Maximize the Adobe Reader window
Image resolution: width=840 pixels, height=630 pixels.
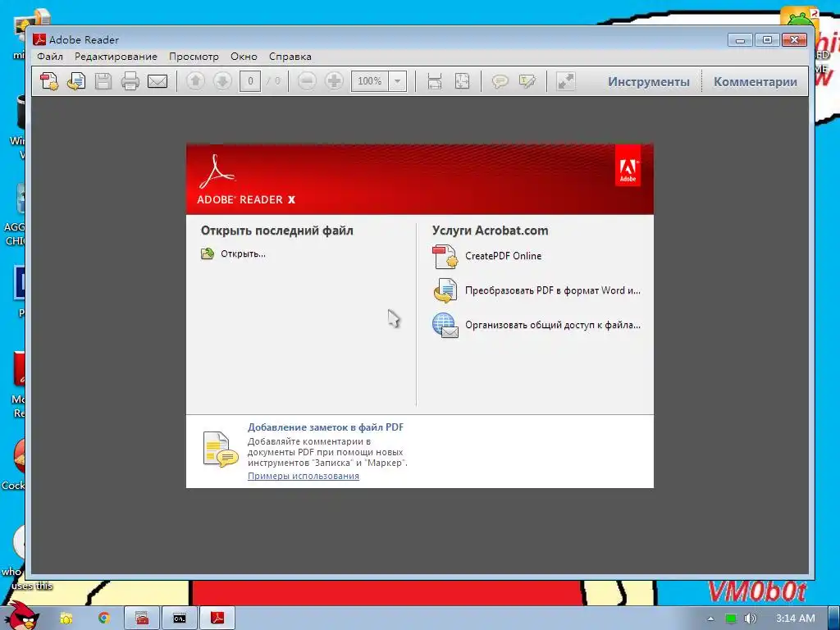pos(767,39)
